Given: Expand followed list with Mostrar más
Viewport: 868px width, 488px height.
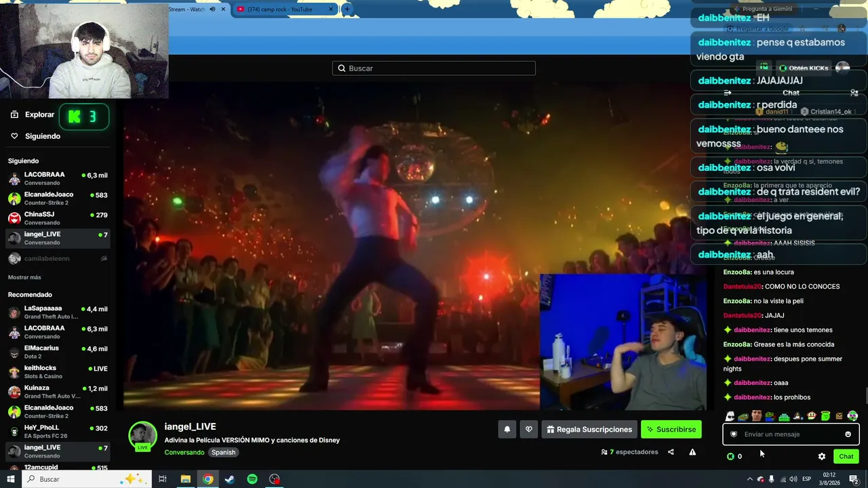Looking at the screenshot, I should [x=24, y=277].
